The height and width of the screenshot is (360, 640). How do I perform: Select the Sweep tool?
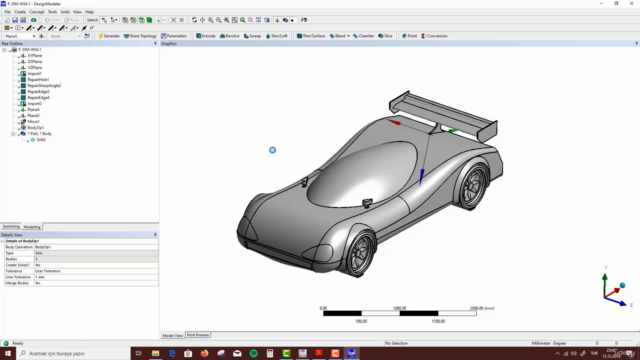click(252, 36)
